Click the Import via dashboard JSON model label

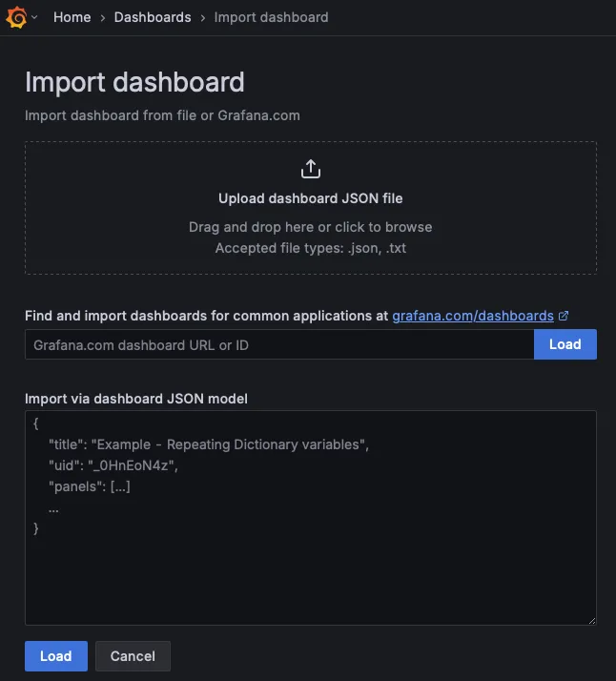tap(136, 399)
